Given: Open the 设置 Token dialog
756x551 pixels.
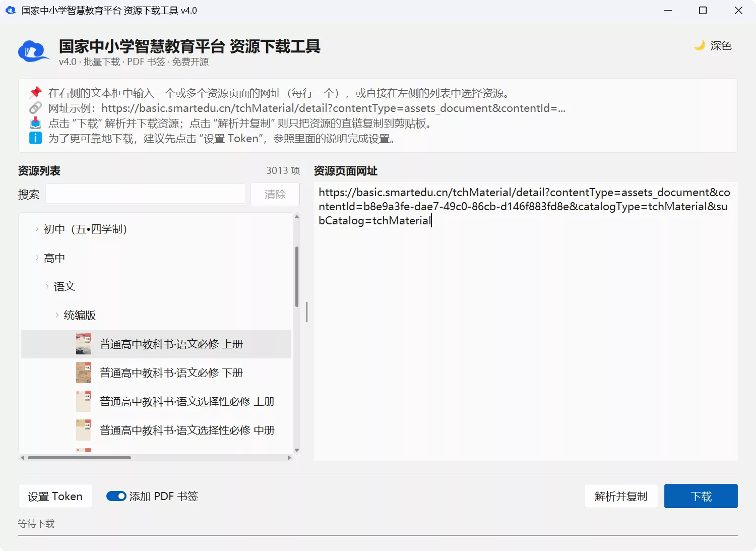Looking at the screenshot, I should click(55, 496).
